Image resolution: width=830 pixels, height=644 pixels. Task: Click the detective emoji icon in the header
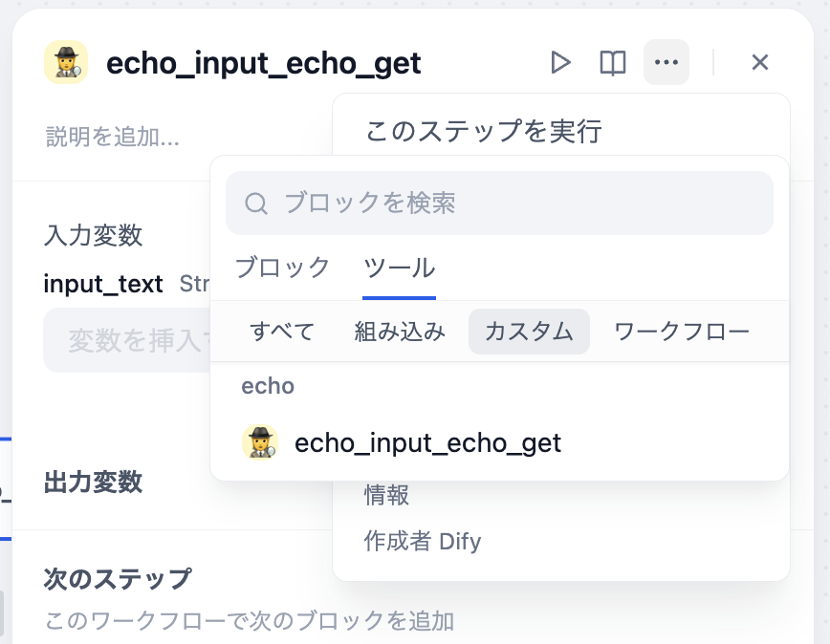click(65, 62)
